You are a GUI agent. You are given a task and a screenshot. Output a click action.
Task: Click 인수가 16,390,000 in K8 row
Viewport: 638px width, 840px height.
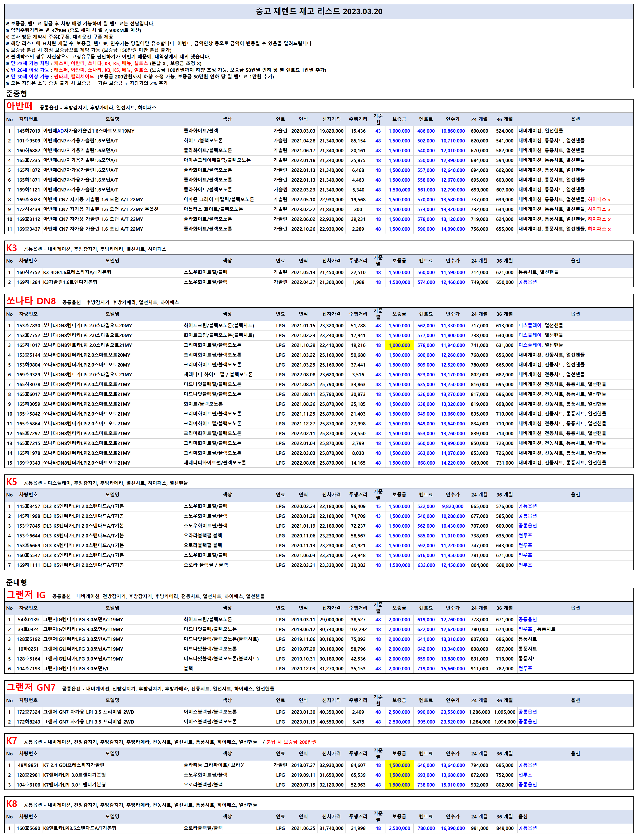pyautogui.click(x=453, y=828)
